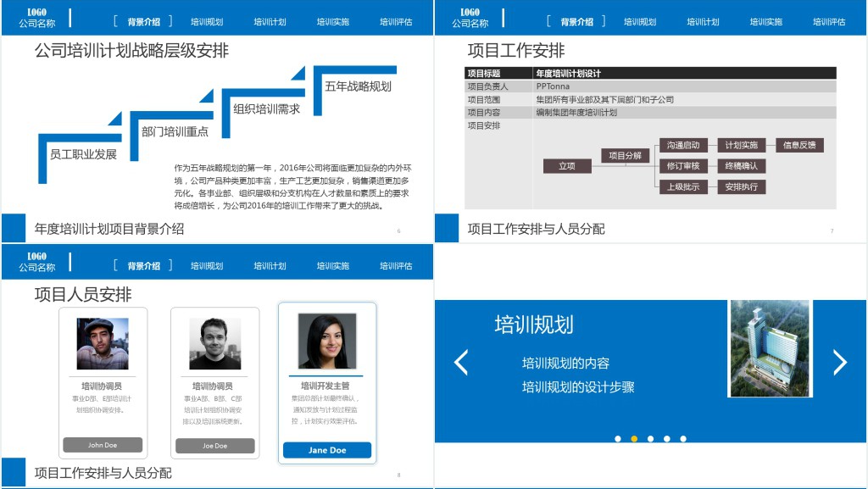Screen dimensions: 868x489
Task: Click portrait of man wearing a cap
Action: point(103,343)
